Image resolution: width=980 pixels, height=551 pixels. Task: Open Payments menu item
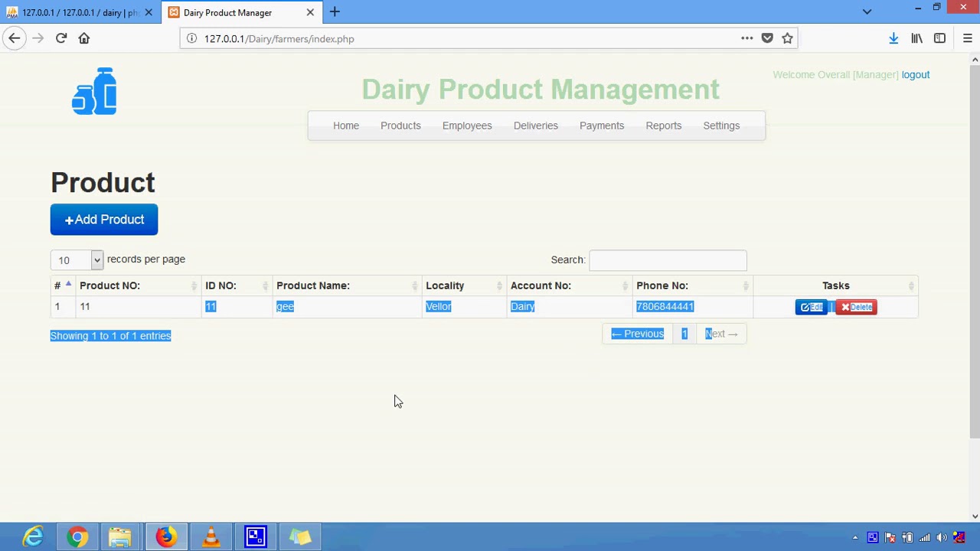tap(602, 126)
